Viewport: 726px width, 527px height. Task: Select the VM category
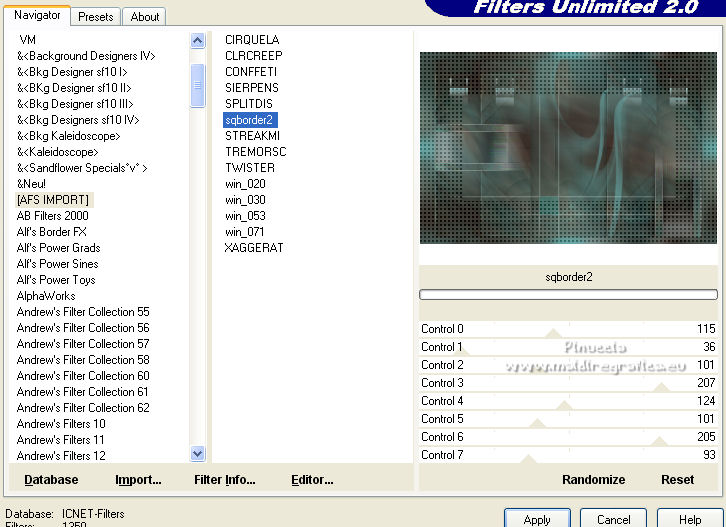[27, 40]
